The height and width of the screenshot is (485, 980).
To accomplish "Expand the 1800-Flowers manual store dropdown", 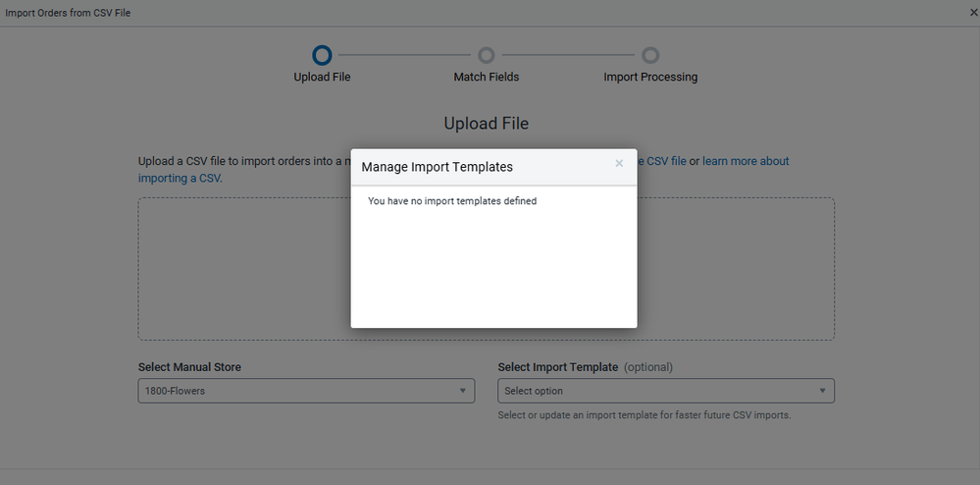I will (x=306, y=391).
